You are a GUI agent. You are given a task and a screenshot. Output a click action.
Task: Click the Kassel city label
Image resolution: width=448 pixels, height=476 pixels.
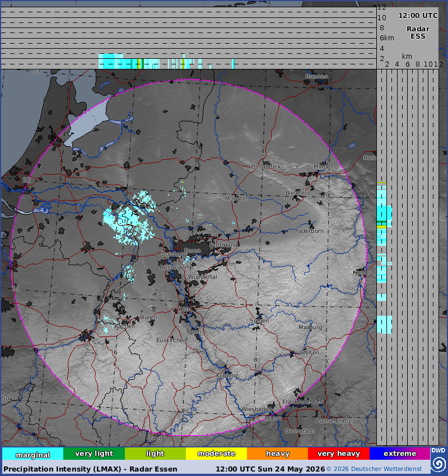362,272
